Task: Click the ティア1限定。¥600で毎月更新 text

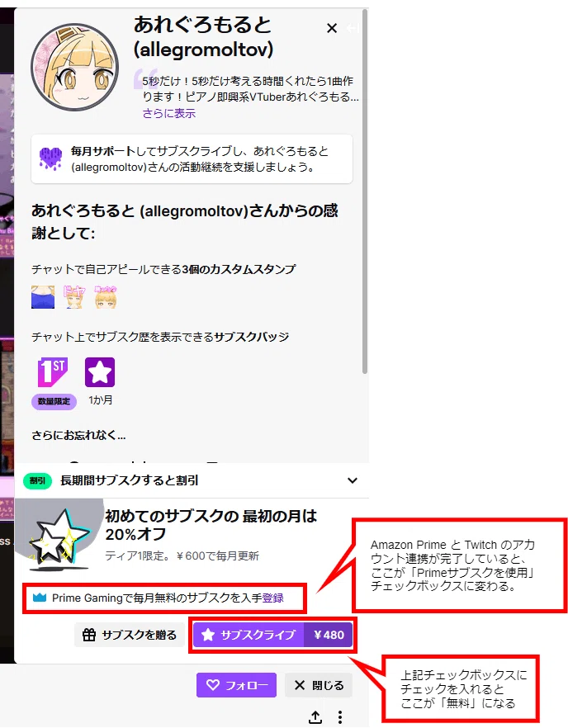Action: pyautogui.click(x=182, y=555)
